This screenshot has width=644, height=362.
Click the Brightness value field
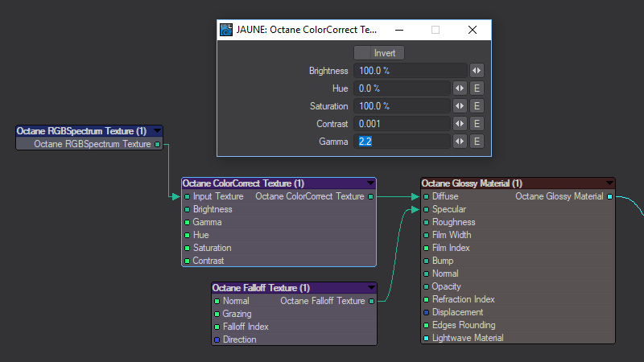point(411,71)
